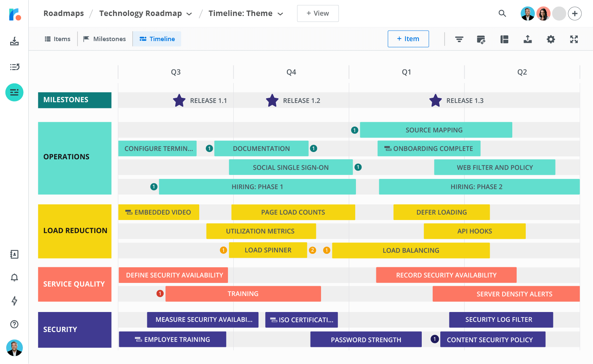Select the Release 1.2 milestone star
Screen dimensions: 593x364
(272, 100)
